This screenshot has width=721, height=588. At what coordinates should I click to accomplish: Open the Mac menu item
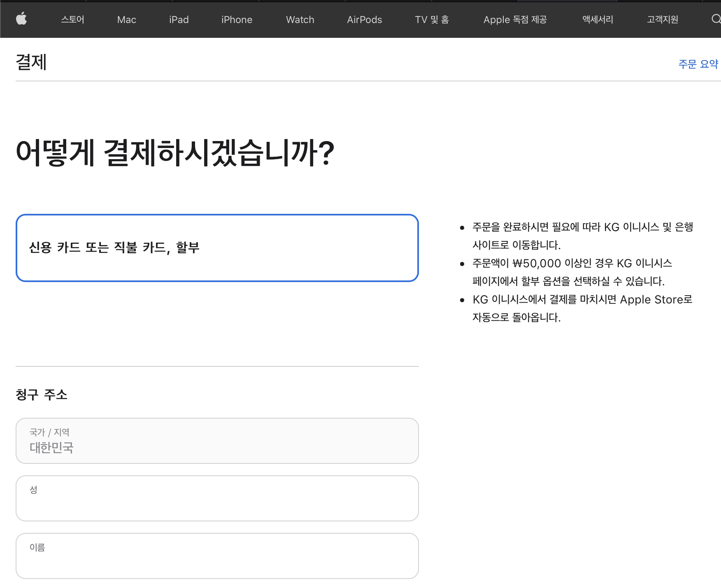coord(126,19)
